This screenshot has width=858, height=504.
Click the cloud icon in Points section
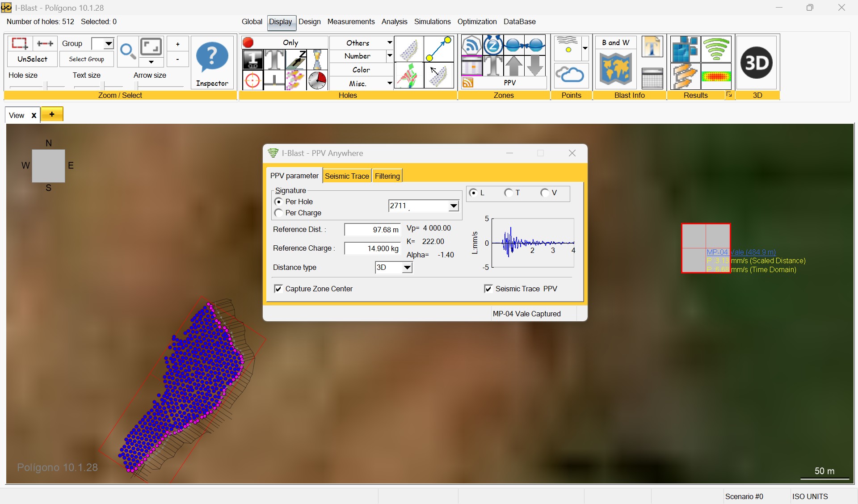pos(571,76)
